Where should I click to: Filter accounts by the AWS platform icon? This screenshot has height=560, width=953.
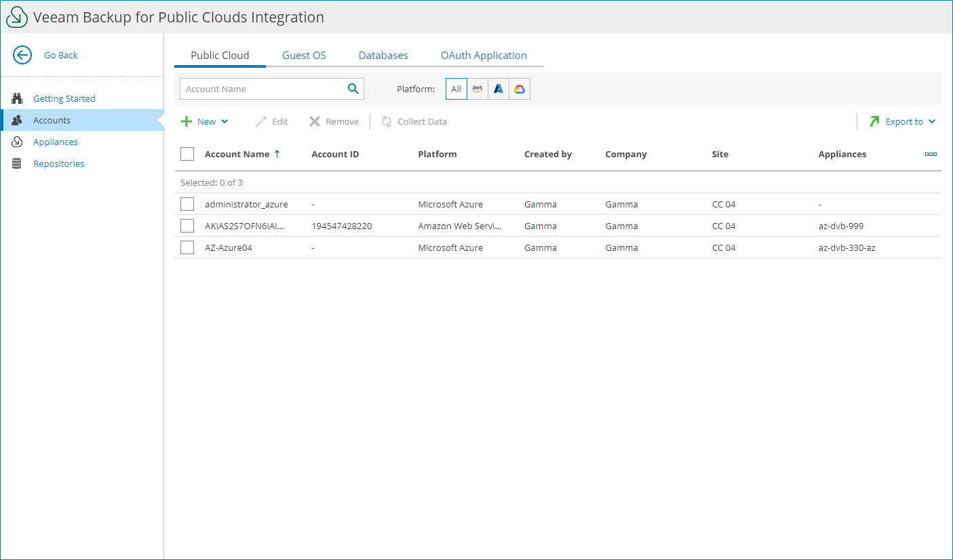478,88
